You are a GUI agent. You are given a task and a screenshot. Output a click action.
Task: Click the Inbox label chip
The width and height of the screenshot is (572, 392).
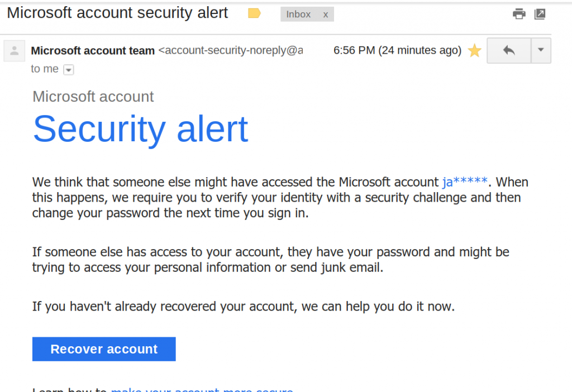click(298, 14)
